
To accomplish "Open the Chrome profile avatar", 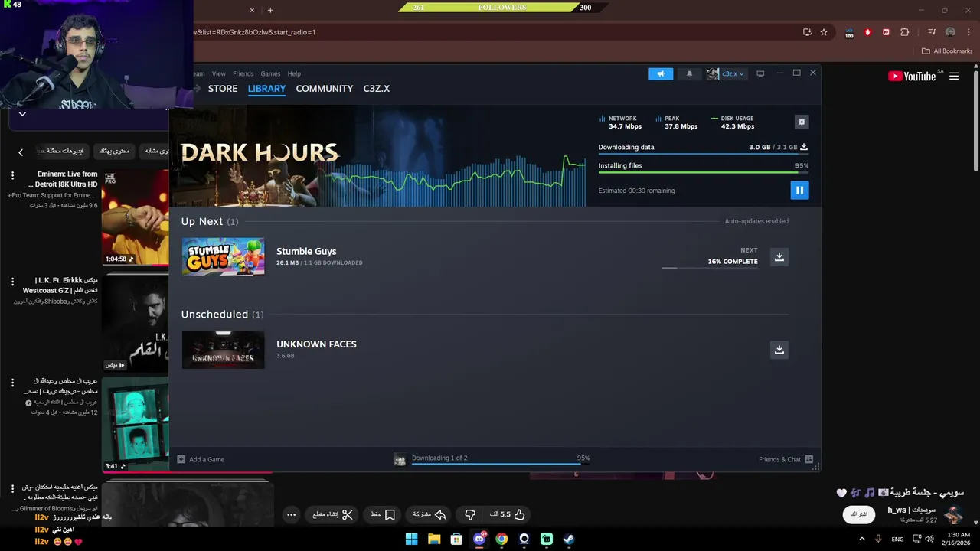I will click(950, 32).
